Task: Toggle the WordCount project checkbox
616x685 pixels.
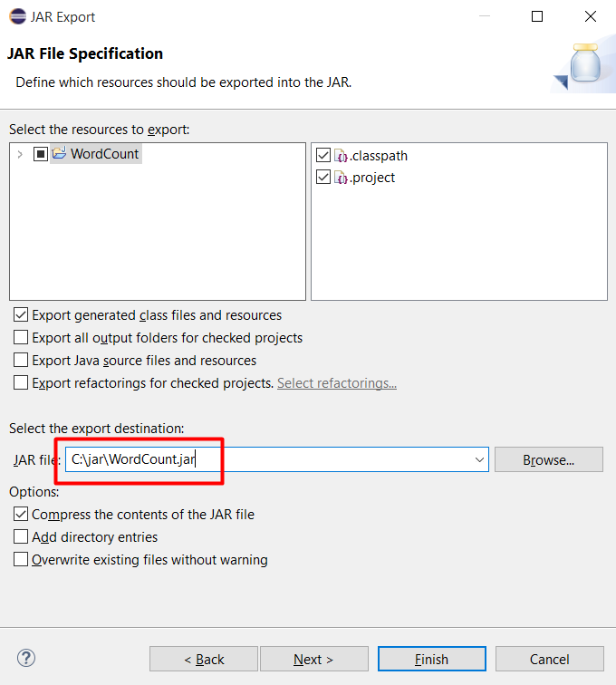Action: 41,154
